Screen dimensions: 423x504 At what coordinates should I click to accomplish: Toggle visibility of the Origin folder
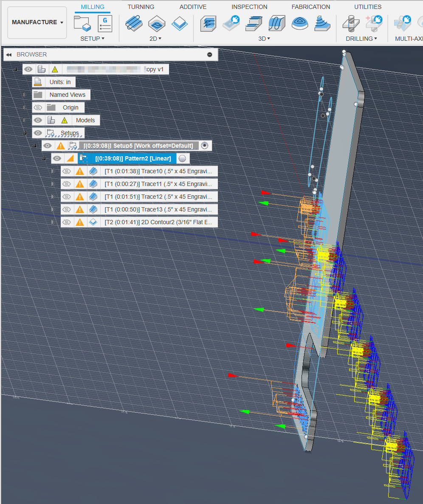click(38, 107)
